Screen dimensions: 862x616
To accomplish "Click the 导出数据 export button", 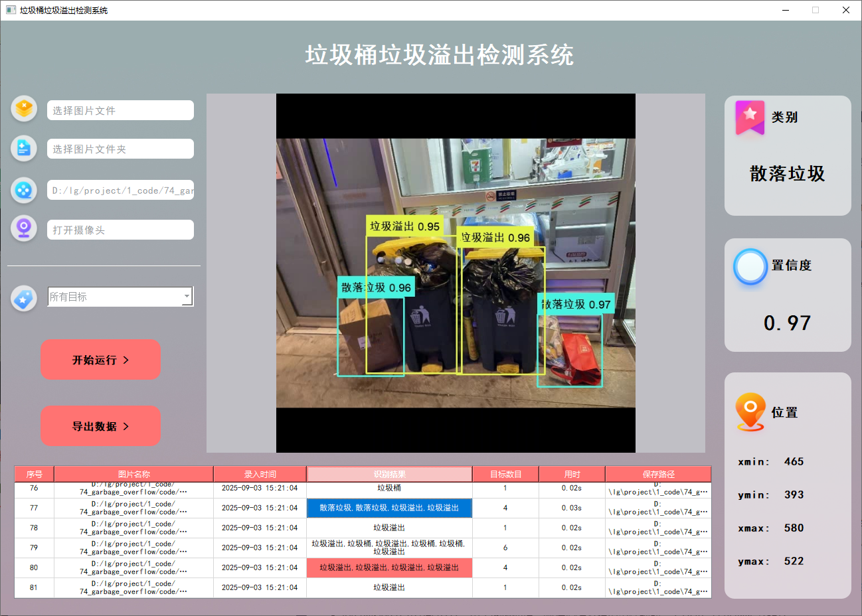I will 100,426.
